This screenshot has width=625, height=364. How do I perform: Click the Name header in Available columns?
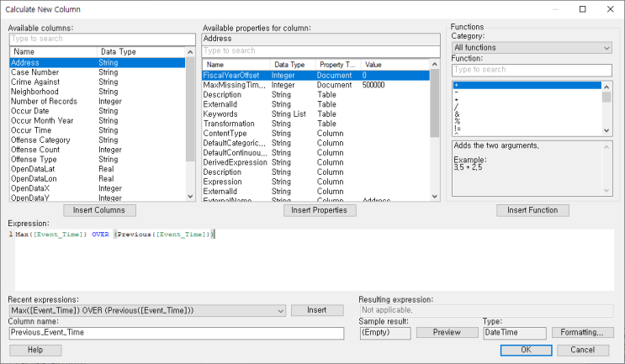pyautogui.click(x=54, y=52)
